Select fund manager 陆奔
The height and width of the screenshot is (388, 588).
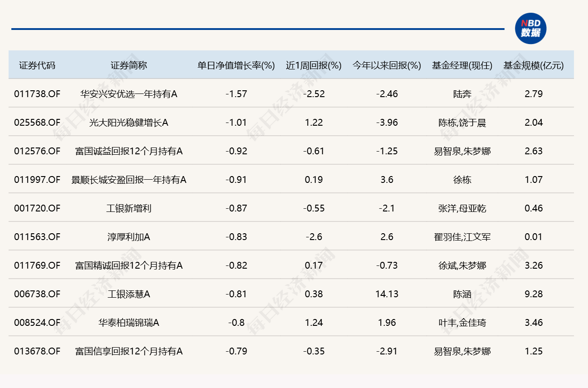click(x=462, y=94)
